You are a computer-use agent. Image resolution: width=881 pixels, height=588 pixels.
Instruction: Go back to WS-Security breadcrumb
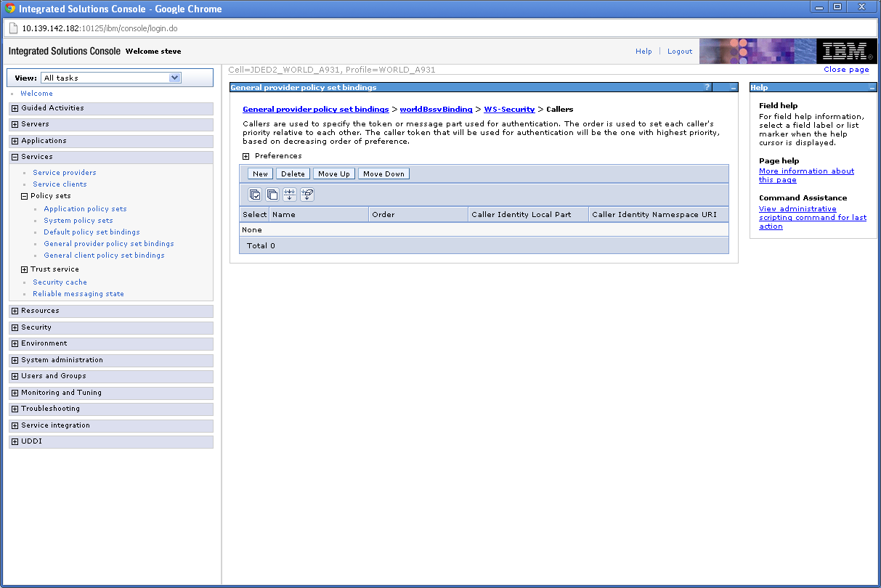[x=509, y=109]
